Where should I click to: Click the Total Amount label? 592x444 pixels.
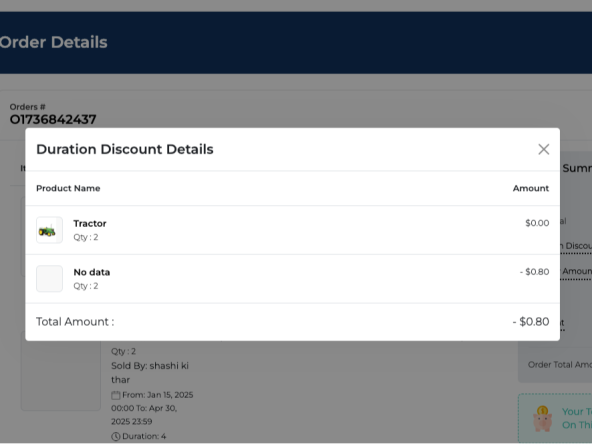pos(75,322)
